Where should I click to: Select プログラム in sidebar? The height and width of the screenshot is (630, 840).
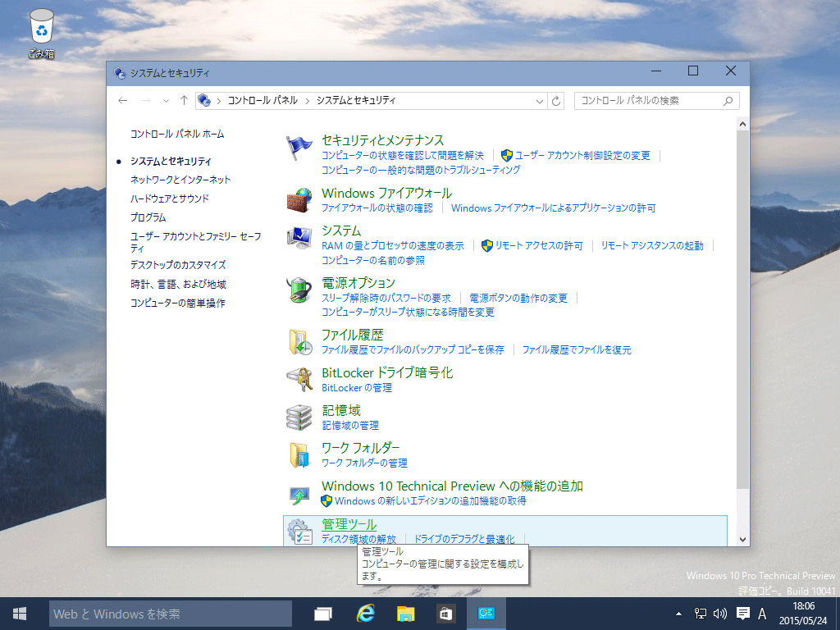tap(148, 217)
